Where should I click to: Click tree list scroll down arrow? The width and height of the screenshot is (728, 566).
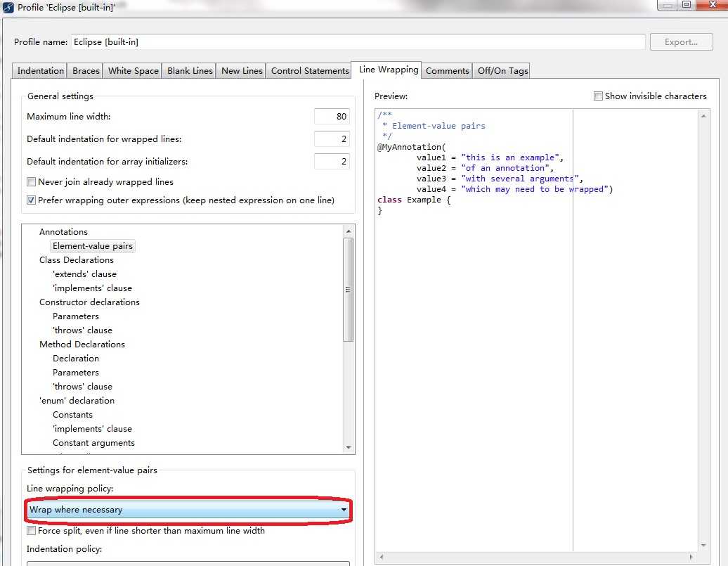point(349,447)
